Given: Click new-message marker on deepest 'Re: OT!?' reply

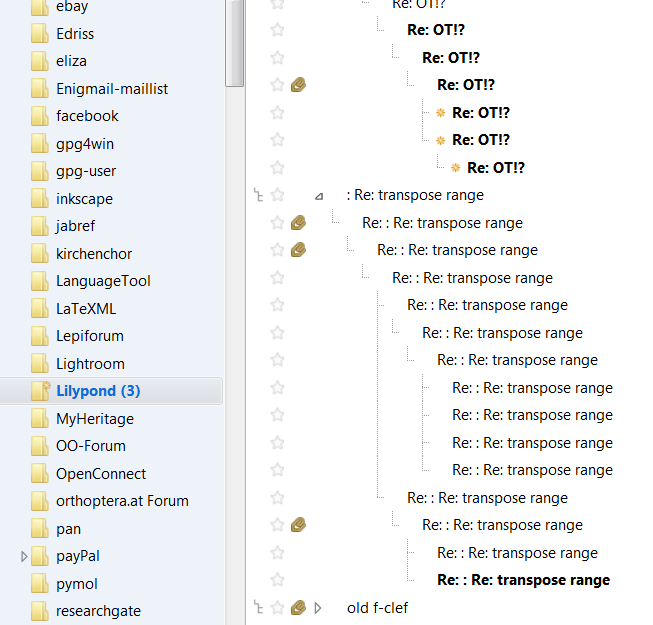Looking at the screenshot, I should pos(456,168).
